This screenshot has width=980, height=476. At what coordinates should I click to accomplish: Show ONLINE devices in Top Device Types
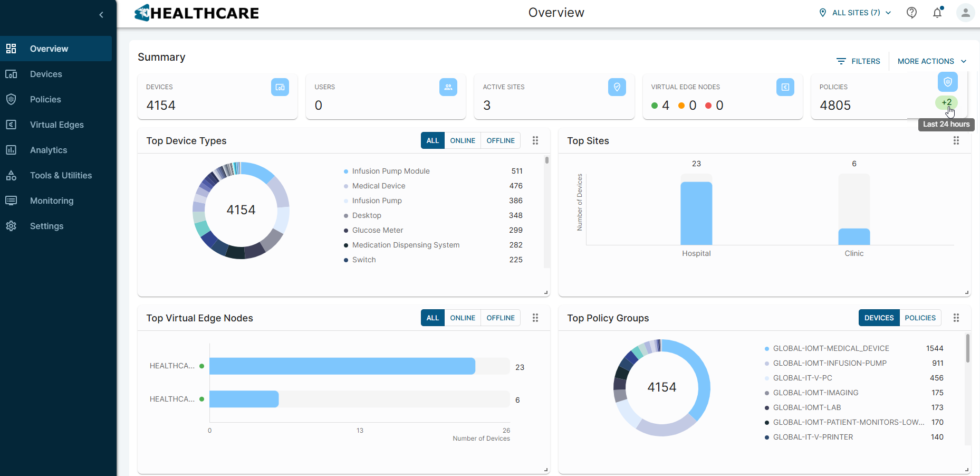point(463,140)
